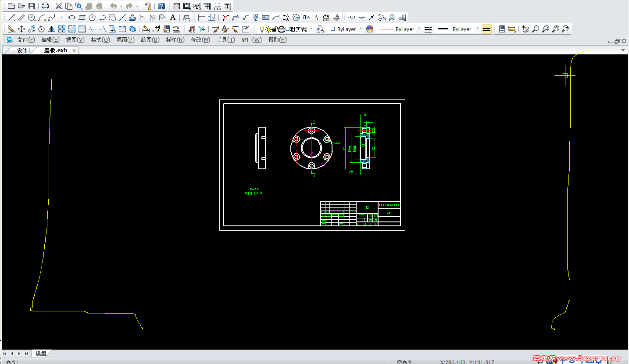Select the Ellipse drawing tool

click(x=72, y=18)
